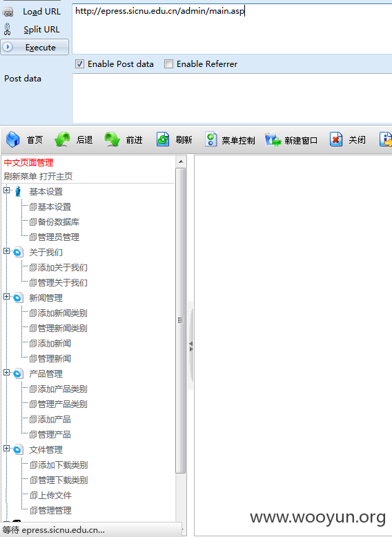Click the 后退 green back arrow icon
The height and width of the screenshot is (537, 392).
pos(62,139)
